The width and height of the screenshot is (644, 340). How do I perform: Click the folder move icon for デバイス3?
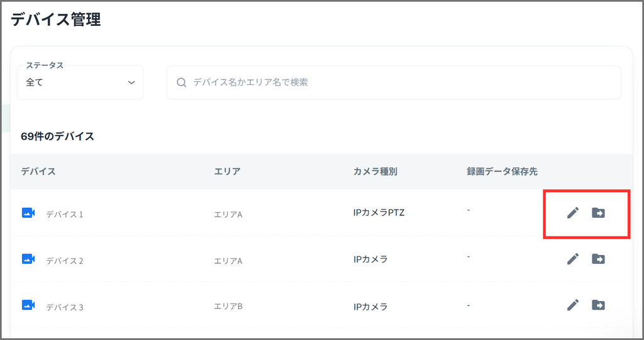[598, 305]
